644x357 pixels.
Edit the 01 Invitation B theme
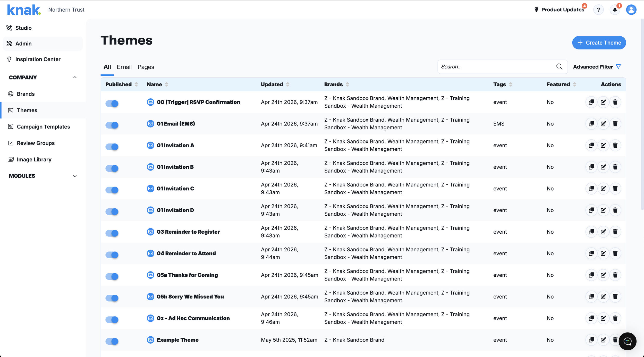coord(603,167)
